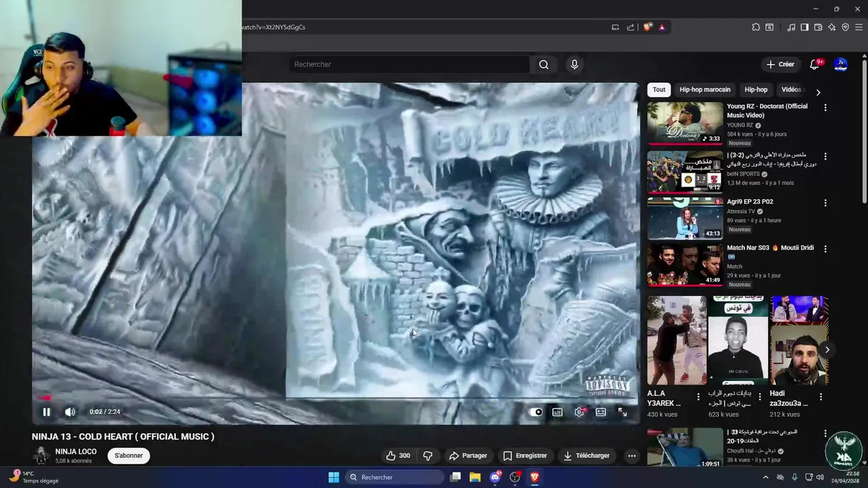Show hidden system tray icons

766,477
